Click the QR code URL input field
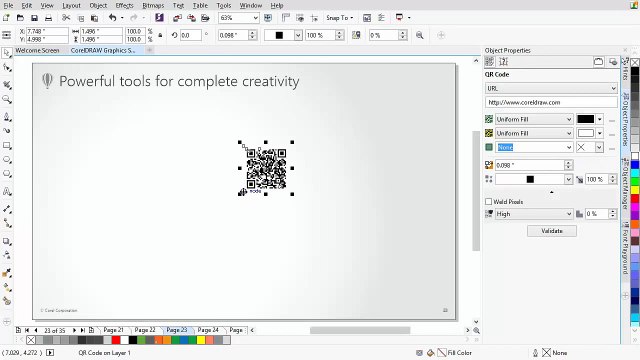Image resolution: width=640 pixels, height=360 pixels. (x=551, y=102)
